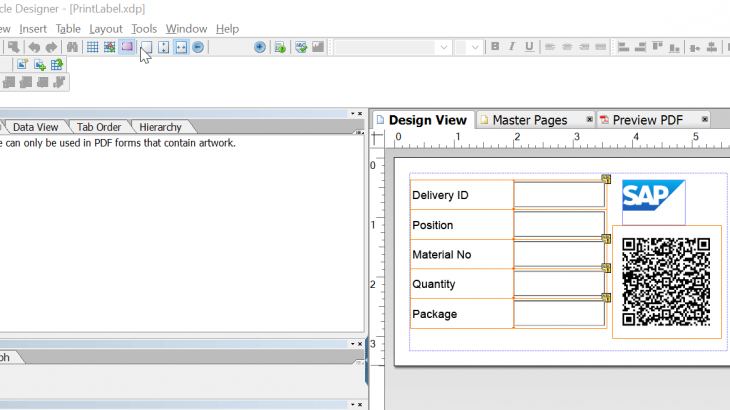Align text right in paragraph toolbar

[584, 47]
